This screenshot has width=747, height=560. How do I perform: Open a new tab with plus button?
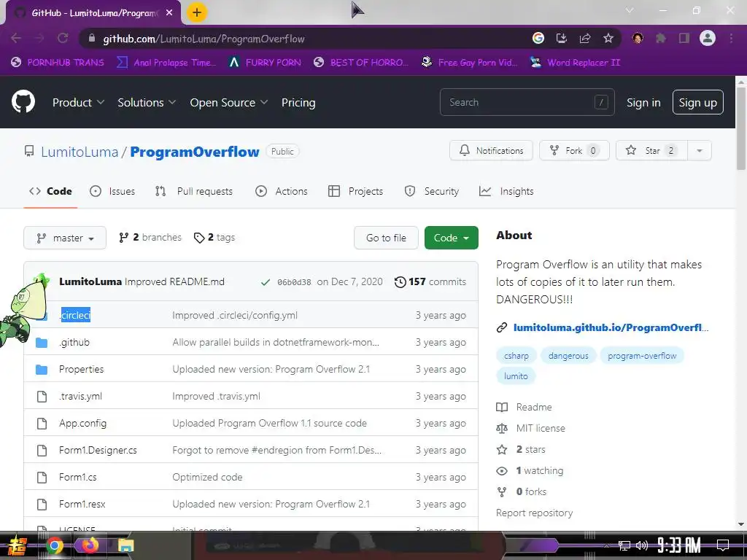[197, 12]
